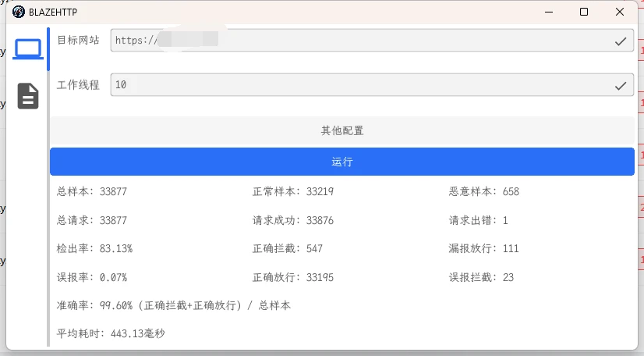Image resolution: width=644 pixels, height=356 pixels.
Task: Click the 请求出错 1 statistic
Action: pos(479,220)
